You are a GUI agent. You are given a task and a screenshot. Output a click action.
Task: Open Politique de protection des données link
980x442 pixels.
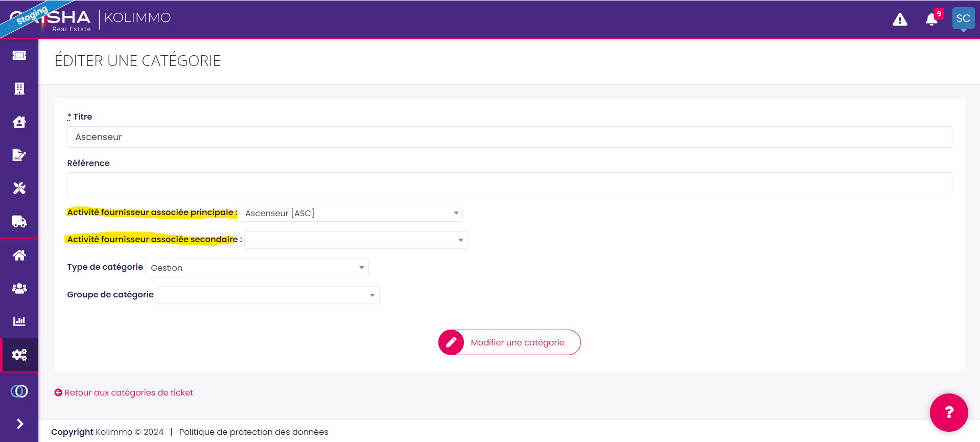pyautogui.click(x=253, y=432)
